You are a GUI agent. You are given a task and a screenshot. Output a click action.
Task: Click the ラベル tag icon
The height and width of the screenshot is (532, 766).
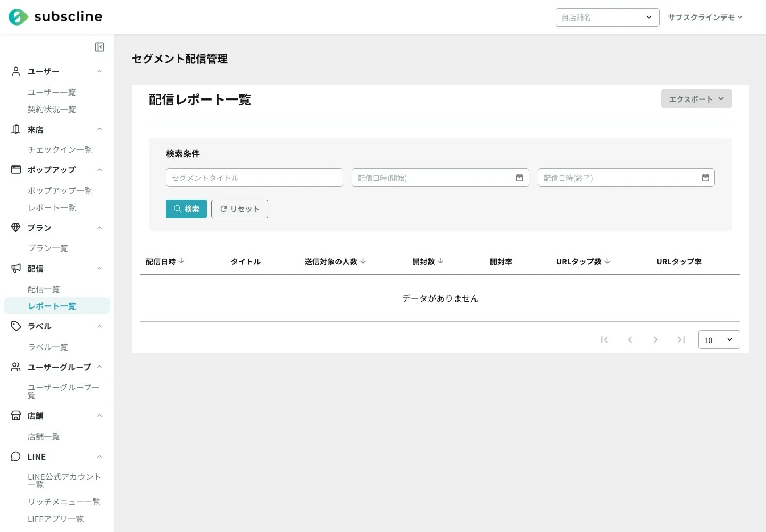(16, 326)
